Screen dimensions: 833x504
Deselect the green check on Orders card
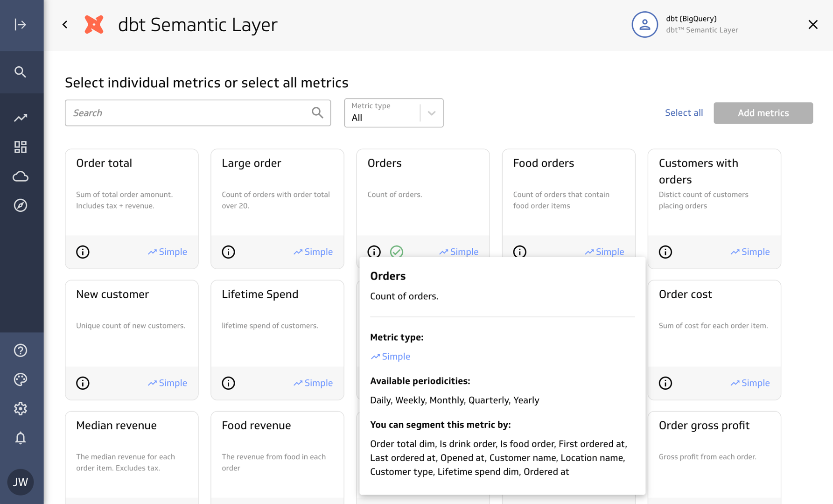point(396,252)
